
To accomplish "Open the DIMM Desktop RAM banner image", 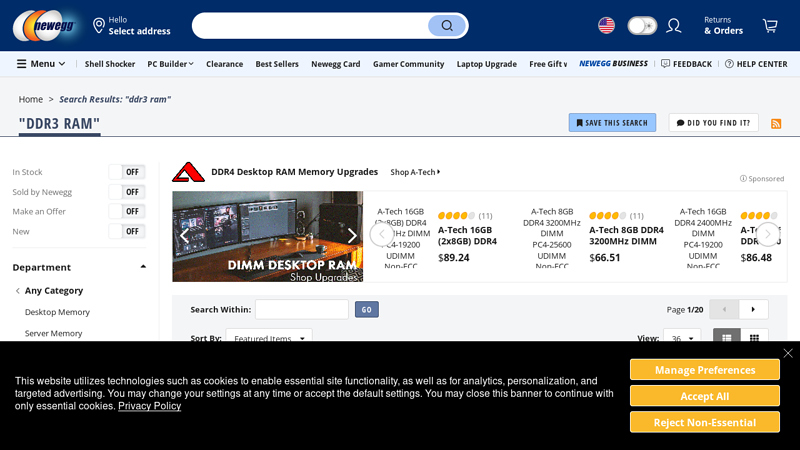I will [x=267, y=236].
